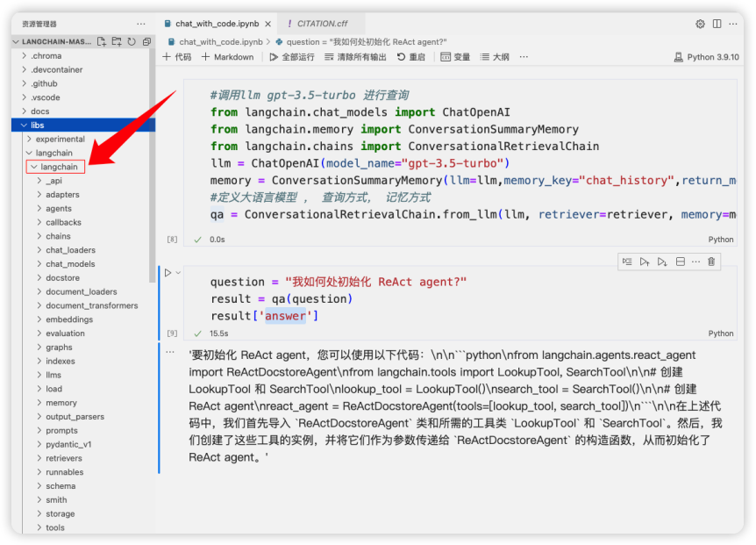This screenshot has height=545, width=756.
Task: Open the notebook toolbar overflow menu
Action: (x=524, y=57)
